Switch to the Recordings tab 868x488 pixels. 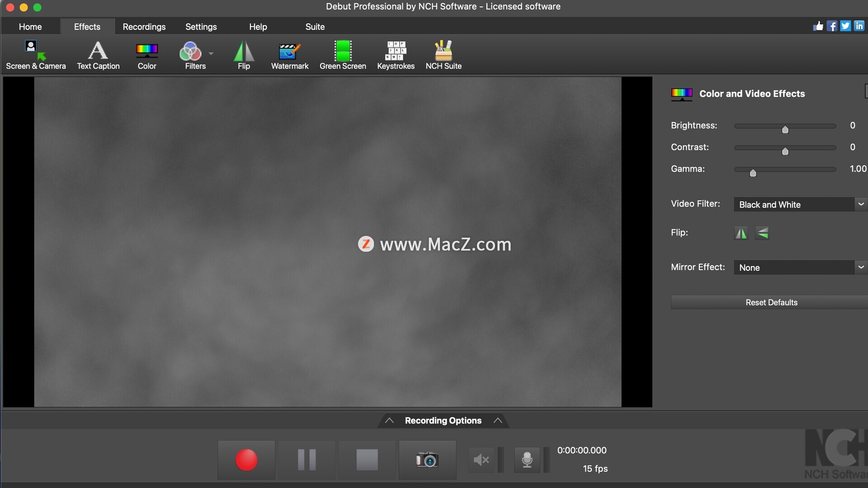coord(144,27)
